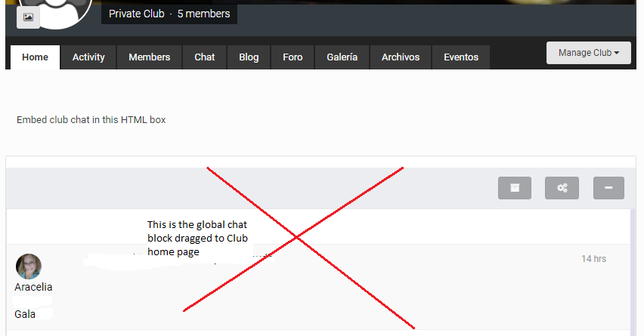Click the 'Gala' text under Aracelia
The image size is (644, 336).
click(25, 314)
